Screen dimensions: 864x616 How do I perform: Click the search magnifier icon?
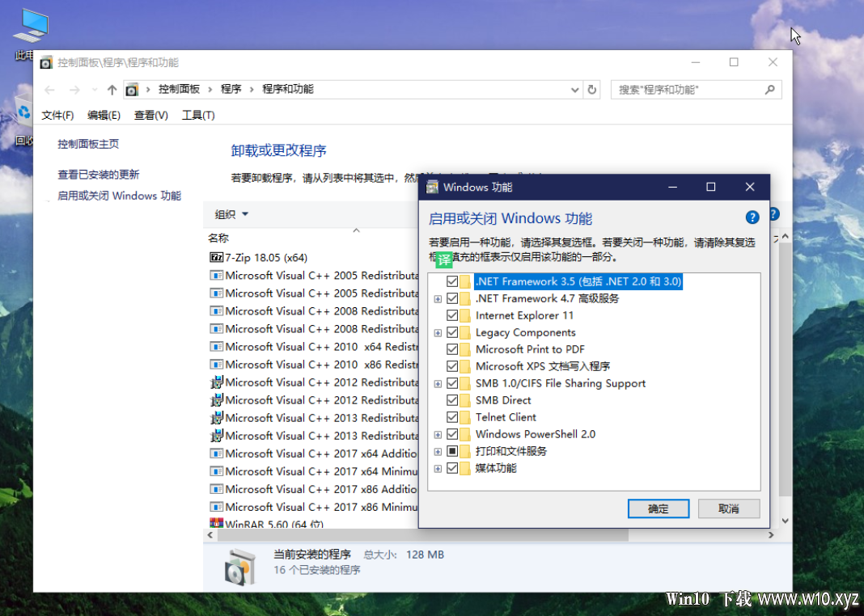click(770, 89)
